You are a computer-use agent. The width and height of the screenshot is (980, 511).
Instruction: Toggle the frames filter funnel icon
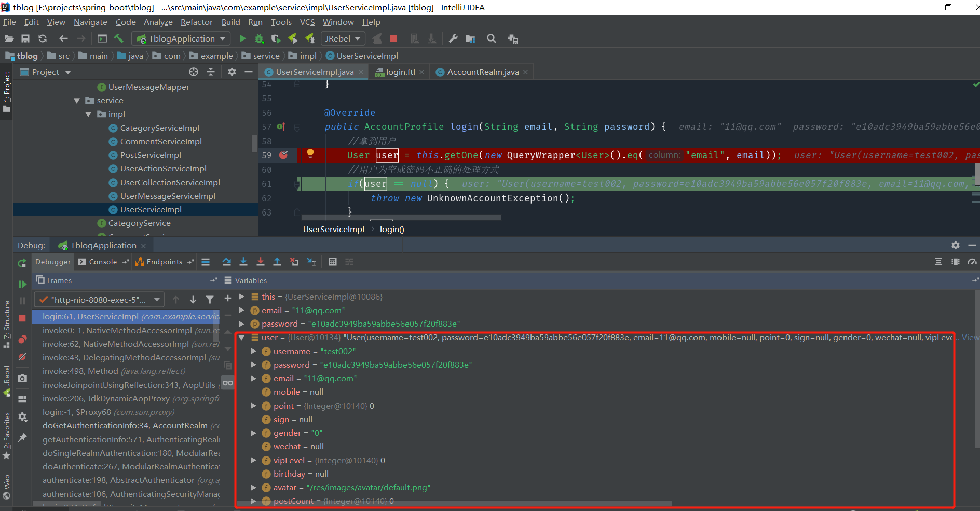pyautogui.click(x=210, y=300)
